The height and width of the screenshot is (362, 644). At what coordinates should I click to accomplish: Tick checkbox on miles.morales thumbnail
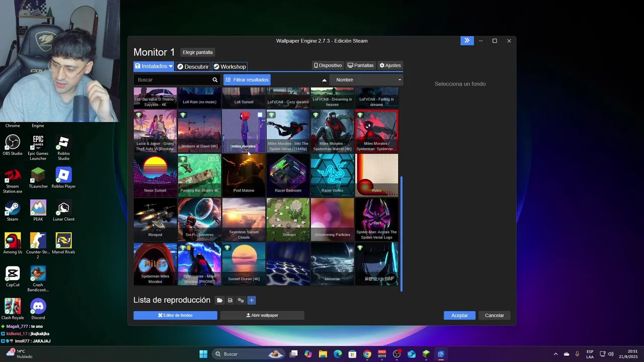click(260, 115)
